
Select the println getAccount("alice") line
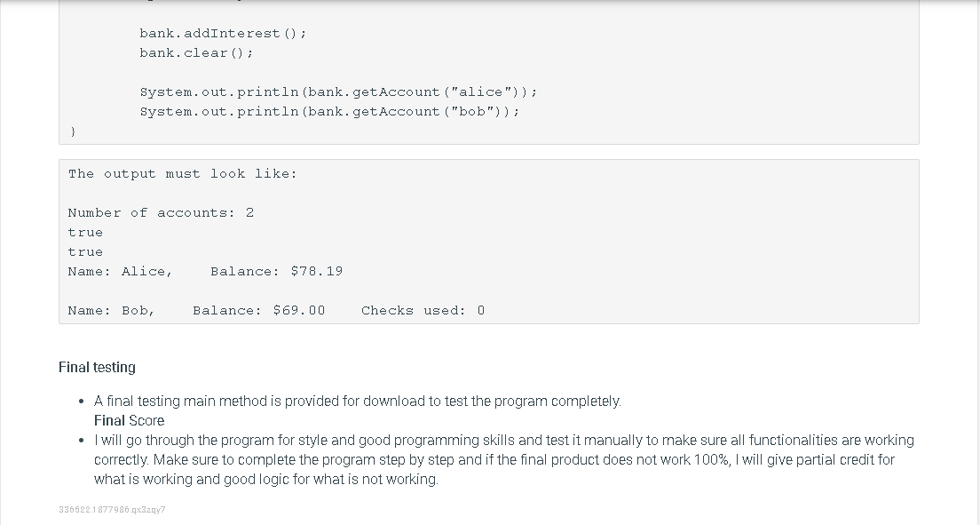point(338,92)
